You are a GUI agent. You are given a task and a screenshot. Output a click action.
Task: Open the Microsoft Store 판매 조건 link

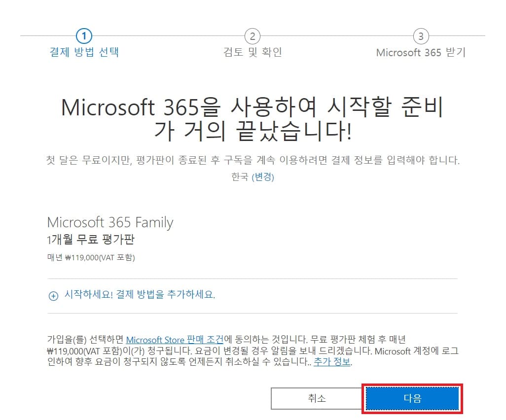175,340
